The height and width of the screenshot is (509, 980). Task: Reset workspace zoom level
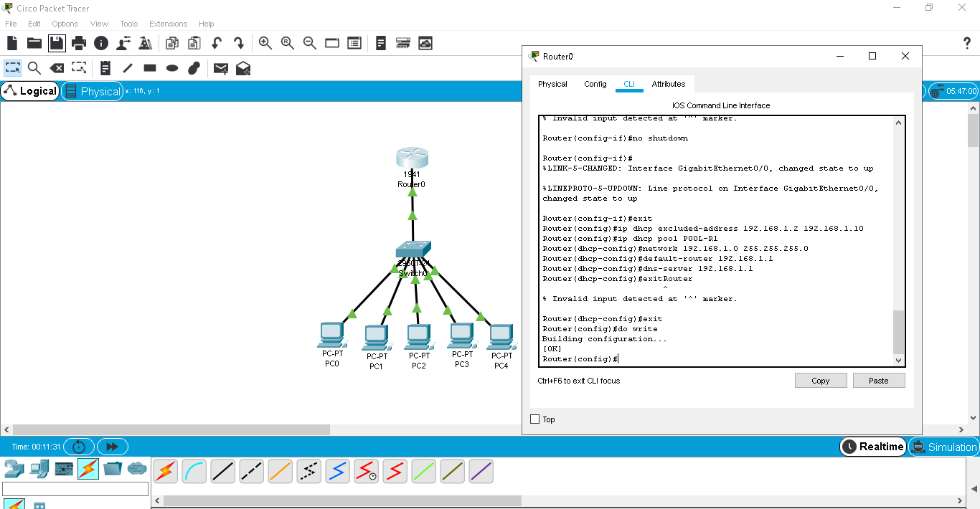tap(288, 43)
